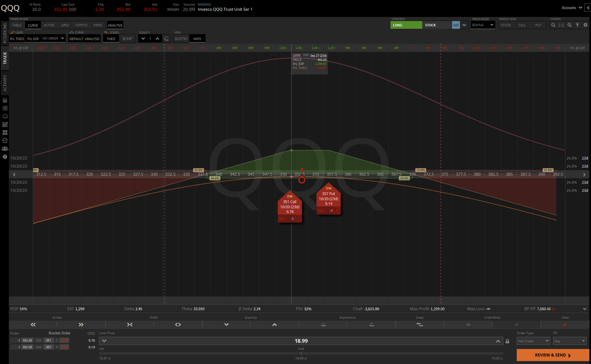Open the sidebar TV icon

click(5, 116)
